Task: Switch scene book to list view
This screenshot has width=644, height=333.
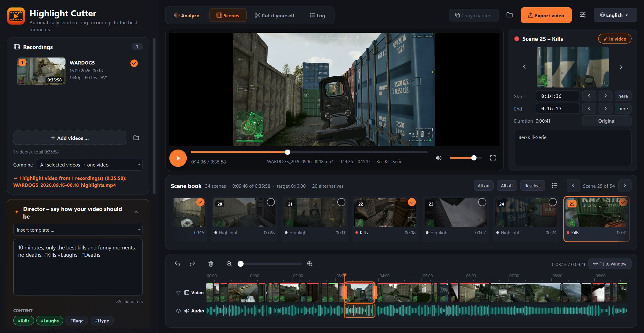Action: coord(555,186)
